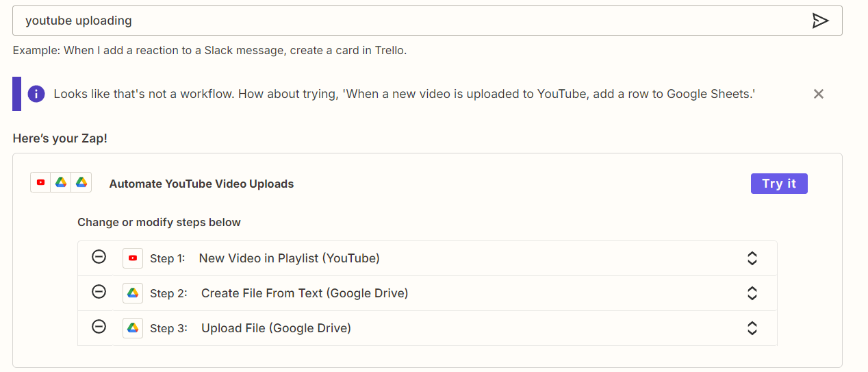This screenshot has height=372, width=868.
Task: Click Google Drive app icon in Step 3
Action: (x=133, y=328)
